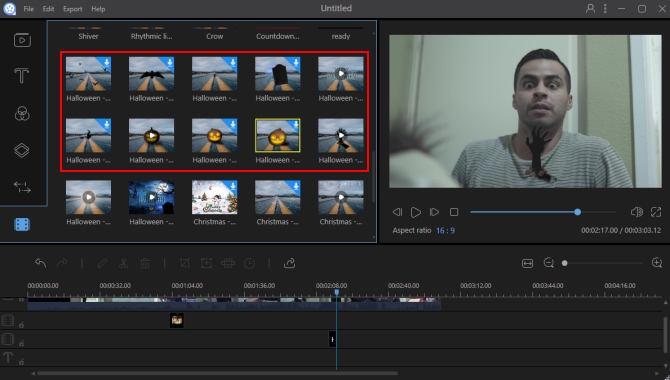The height and width of the screenshot is (380, 670).
Task: Redo the last undone action
Action: tap(62, 263)
